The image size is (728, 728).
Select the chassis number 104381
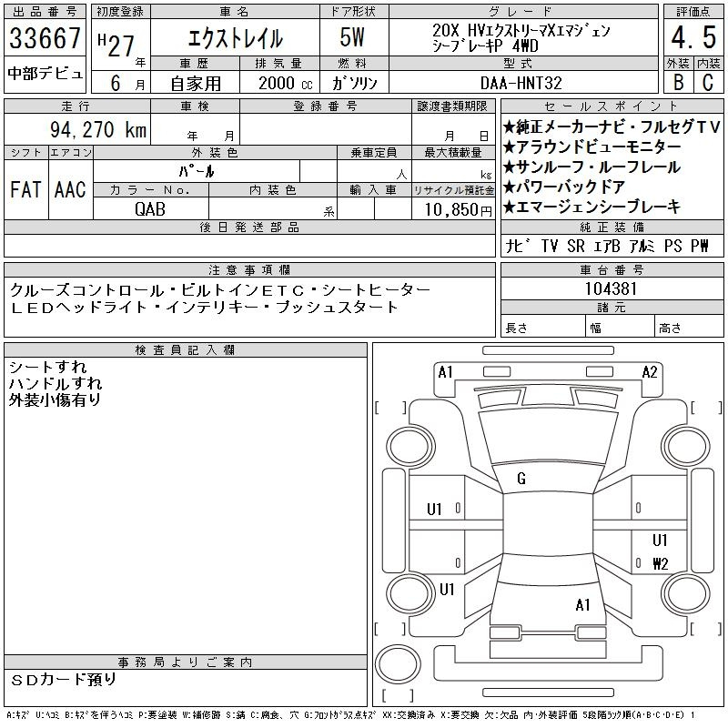click(x=611, y=288)
